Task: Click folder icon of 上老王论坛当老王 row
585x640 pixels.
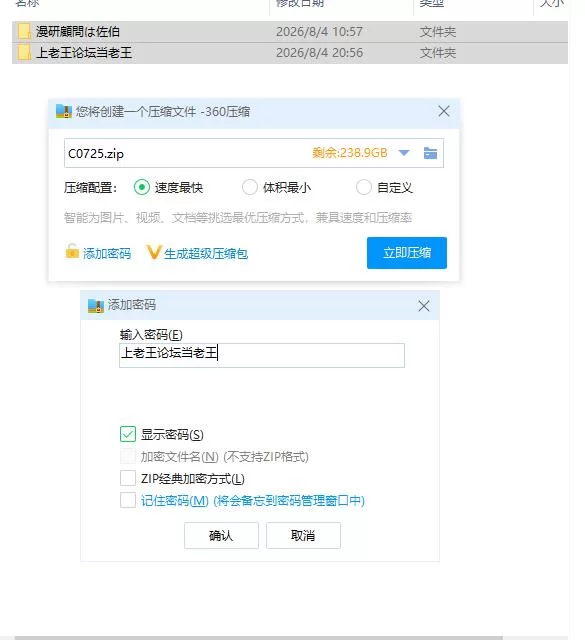Action: pos(24,53)
